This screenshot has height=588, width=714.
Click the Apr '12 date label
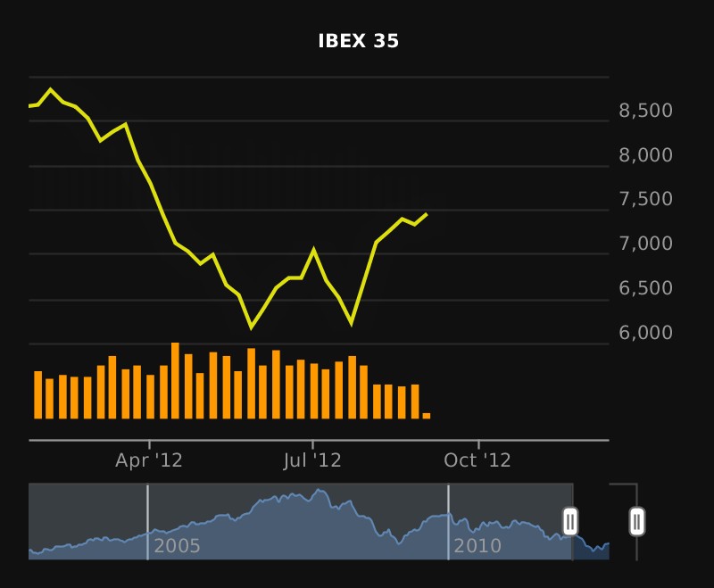click(149, 460)
